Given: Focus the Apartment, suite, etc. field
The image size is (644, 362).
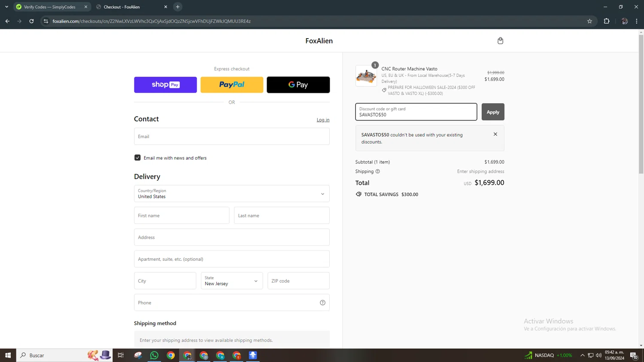Looking at the screenshot, I should click(232, 259).
